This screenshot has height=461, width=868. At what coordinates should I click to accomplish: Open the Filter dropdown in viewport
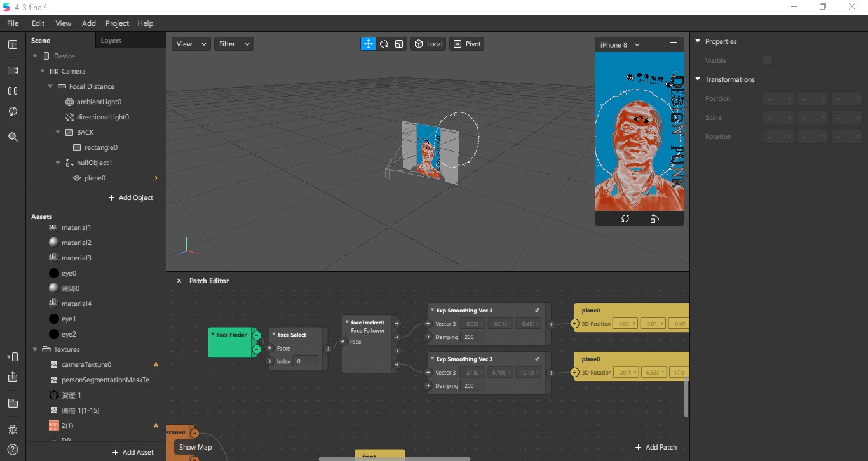(234, 44)
